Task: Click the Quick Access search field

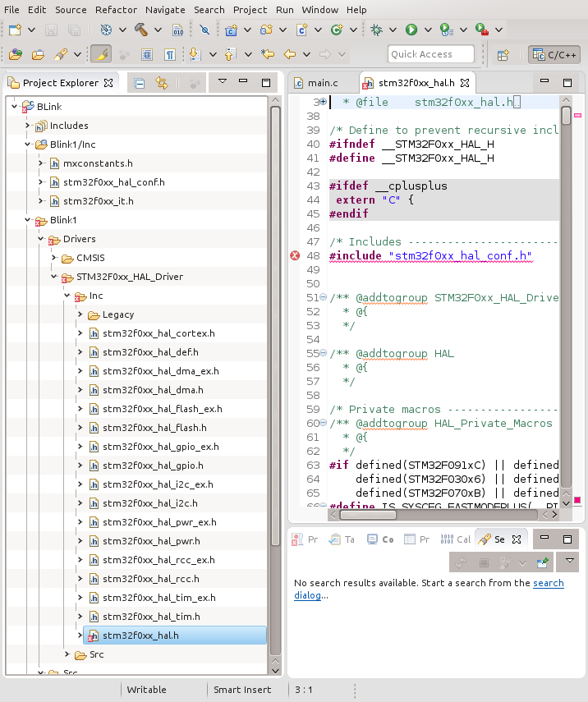Action: 430,55
